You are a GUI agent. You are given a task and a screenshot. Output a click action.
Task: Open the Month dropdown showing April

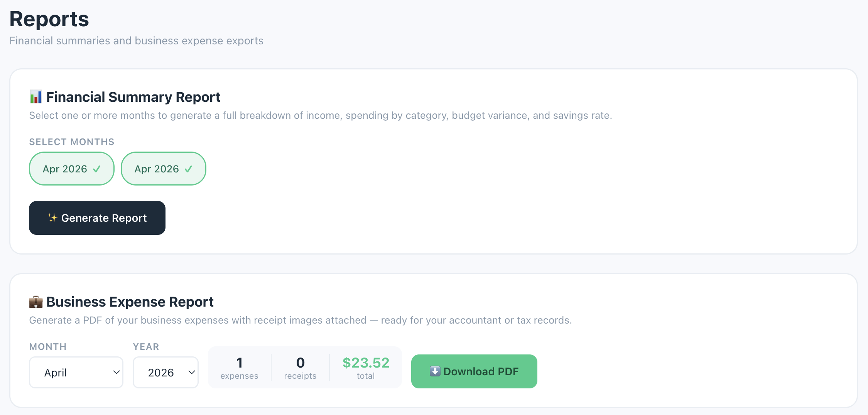76,372
